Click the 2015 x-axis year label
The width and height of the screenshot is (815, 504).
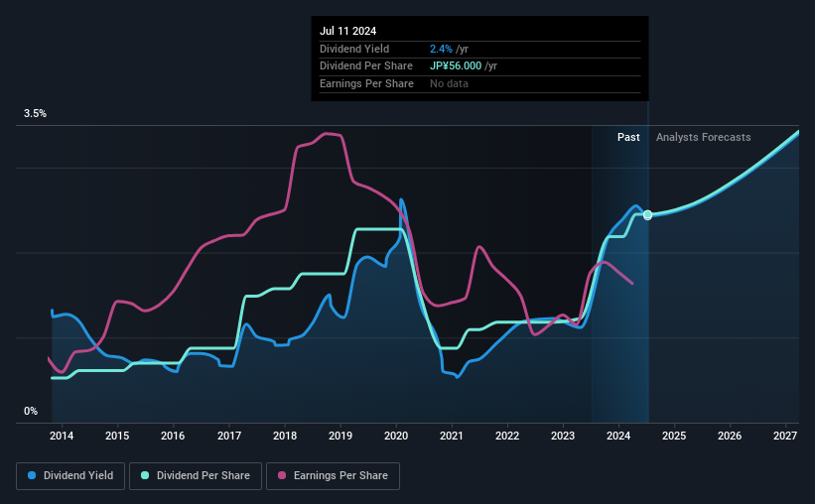click(x=117, y=436)
